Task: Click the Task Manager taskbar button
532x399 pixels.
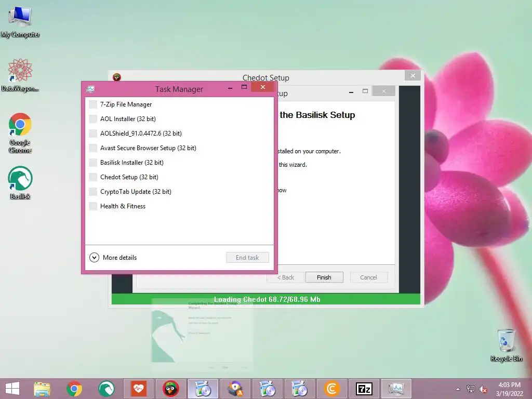Action: (x=396, y=389)
